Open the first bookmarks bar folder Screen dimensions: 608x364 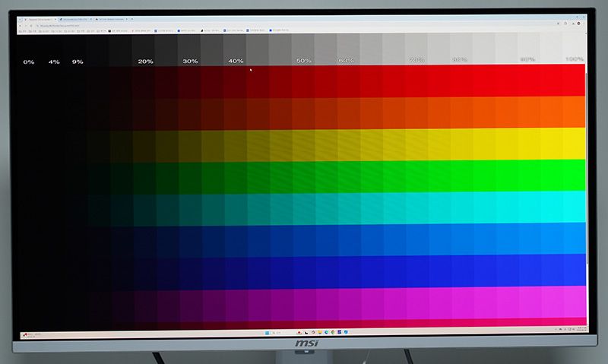coord(21,31)
